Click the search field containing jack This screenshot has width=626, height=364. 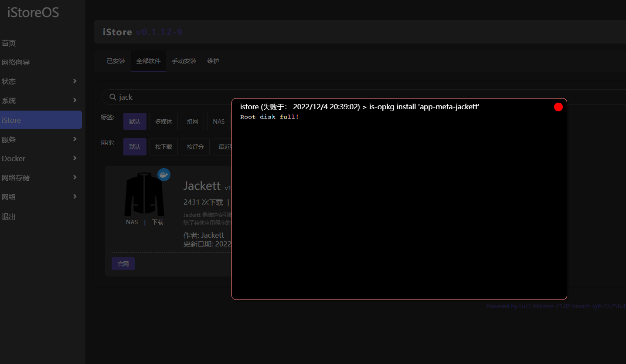pyautogui.click(x=153, y=97)
